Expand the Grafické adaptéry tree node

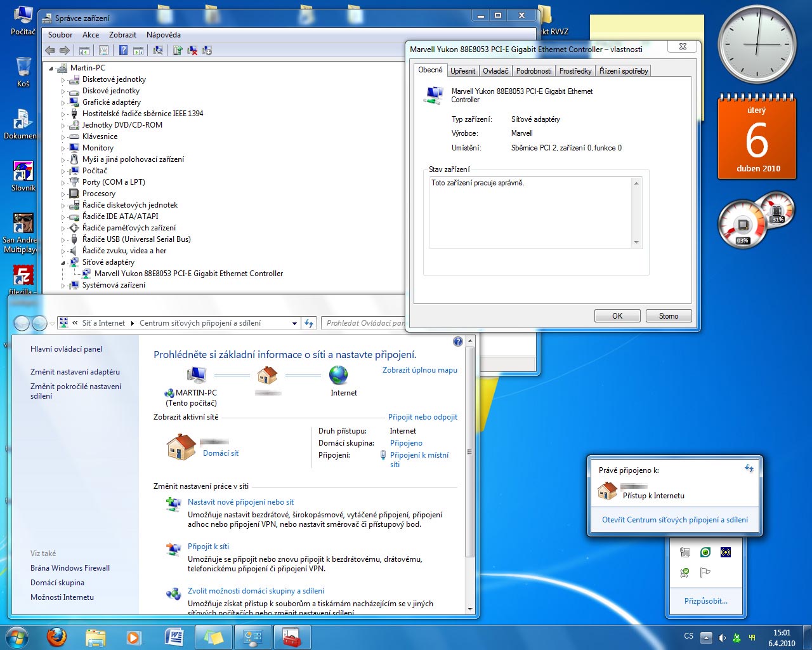[63, 102]
